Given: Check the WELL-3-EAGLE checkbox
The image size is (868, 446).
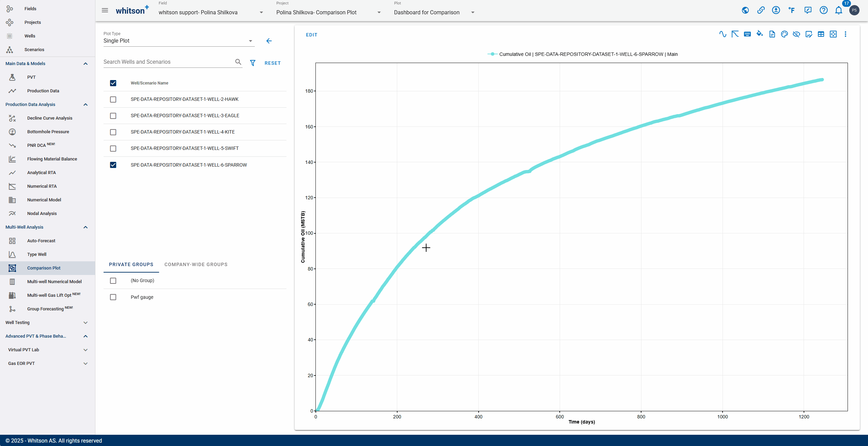Looking at the screenshot, I should coord(113,116).
